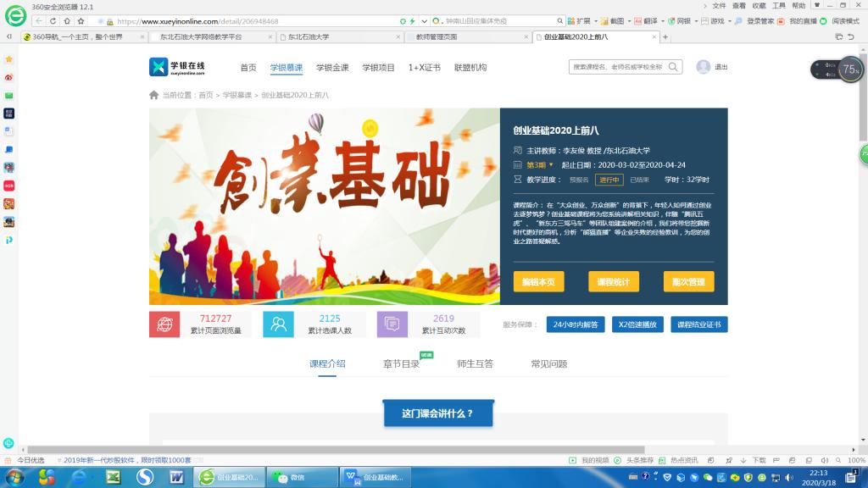Screen dimensions: 868x488
Task: Open the 截图 dropdown in browser toolbar
Action: point(617,20)
